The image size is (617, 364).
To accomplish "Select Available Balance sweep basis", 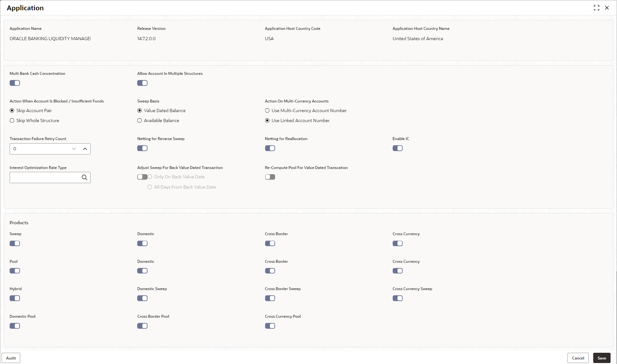I will [x=140, y=120].
